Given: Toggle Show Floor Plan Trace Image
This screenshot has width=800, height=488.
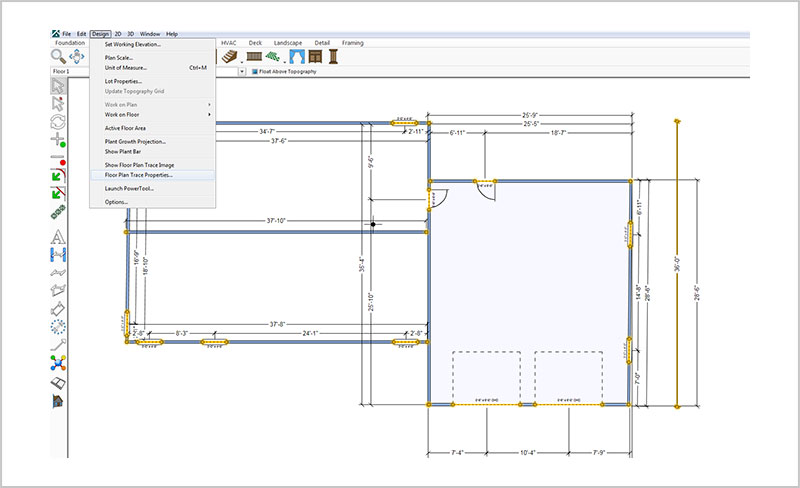Looking at the screenshot, I should (x=140, y=164).
